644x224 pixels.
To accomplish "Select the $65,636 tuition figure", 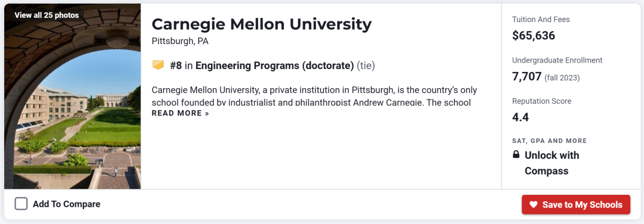I will point(534,36).
